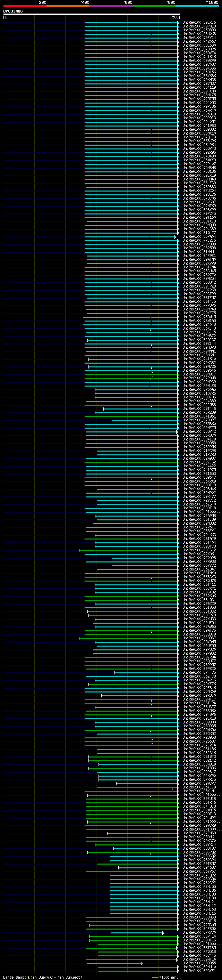Screen dimensions: 222x980
Task: Select hit label UniRef100_P25818
Action: 199,114
